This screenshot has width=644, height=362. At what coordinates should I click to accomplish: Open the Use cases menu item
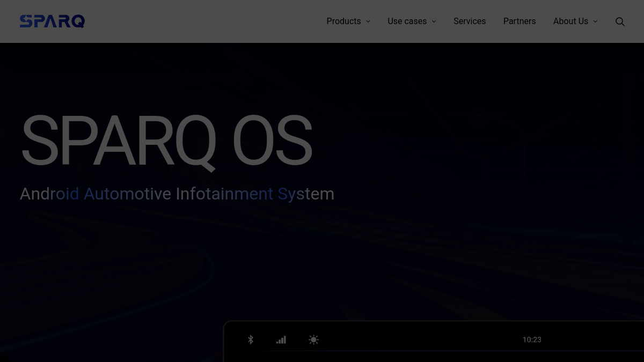coord(407,21)
